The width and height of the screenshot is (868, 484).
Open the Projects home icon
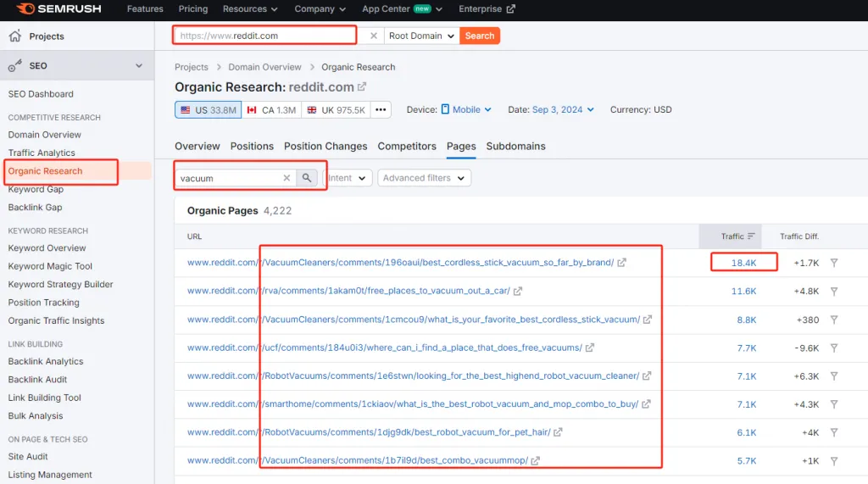point(15,36)
